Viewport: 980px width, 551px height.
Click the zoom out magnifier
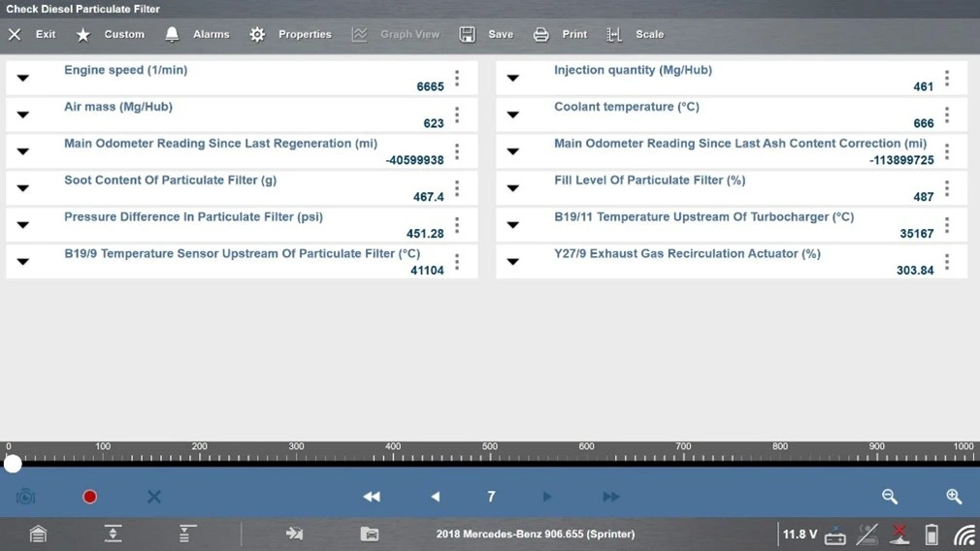click(890, 497)
